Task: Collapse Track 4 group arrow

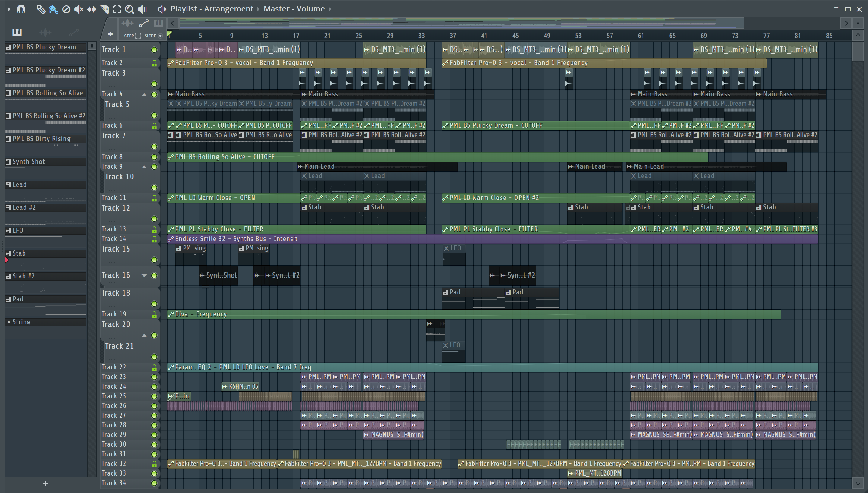Action: [x=144, y=94]
